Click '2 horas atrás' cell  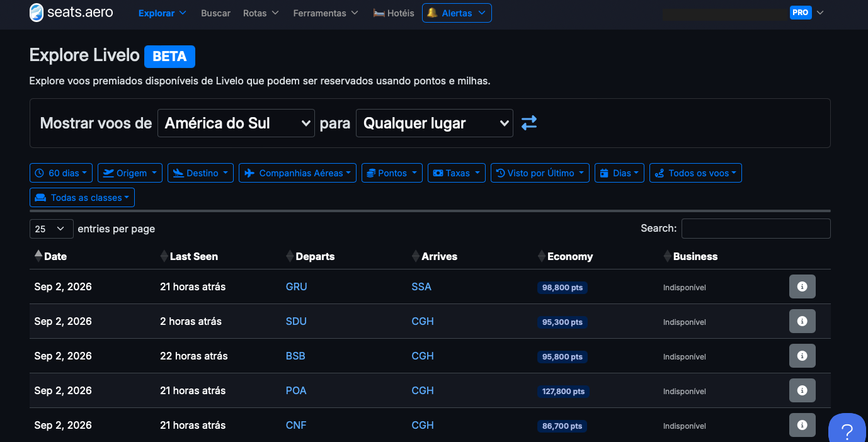pyautogui.click(x=191, y=321)
